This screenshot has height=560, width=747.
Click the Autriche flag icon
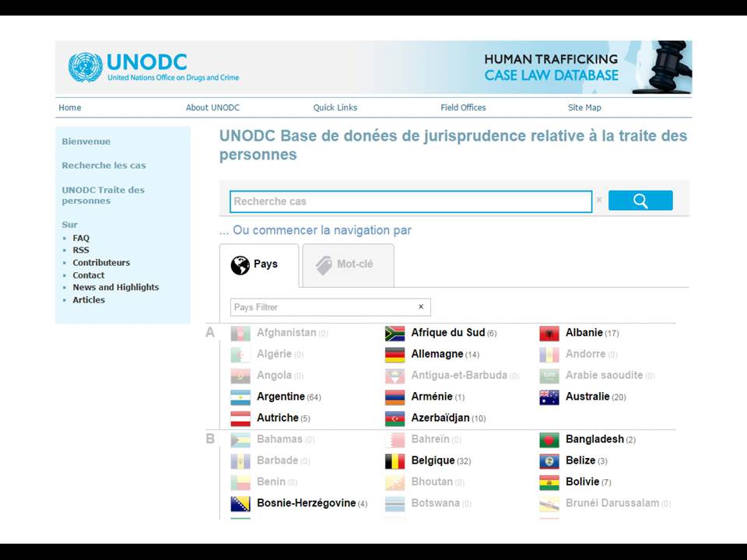tap(240, 418)
